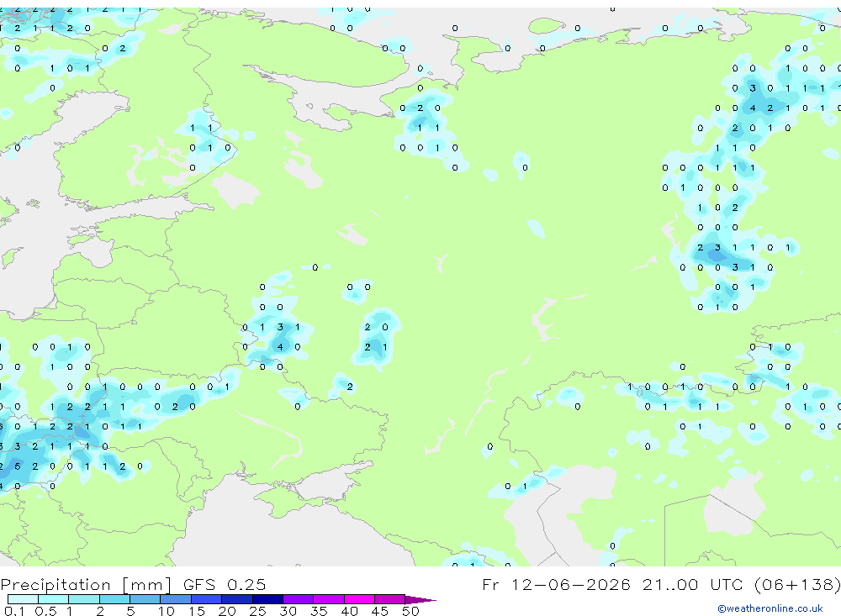Select the 20–25 mm dark blue legend box
The image size is (841, 616).
(x=237, y=599)
